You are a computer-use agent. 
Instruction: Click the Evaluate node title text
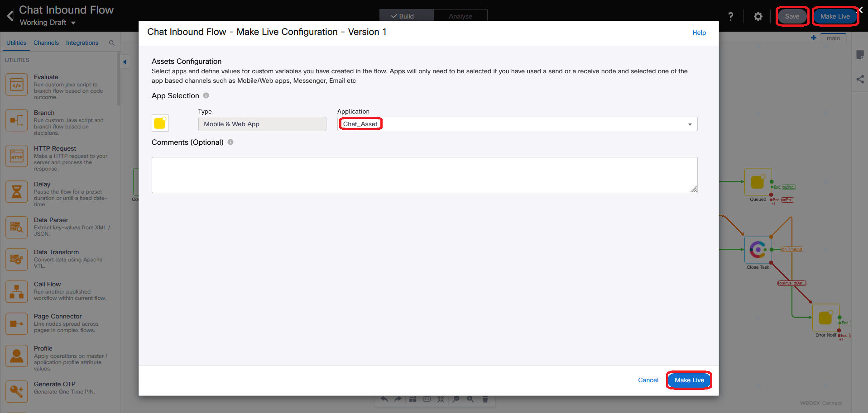(x=46, y=77)
